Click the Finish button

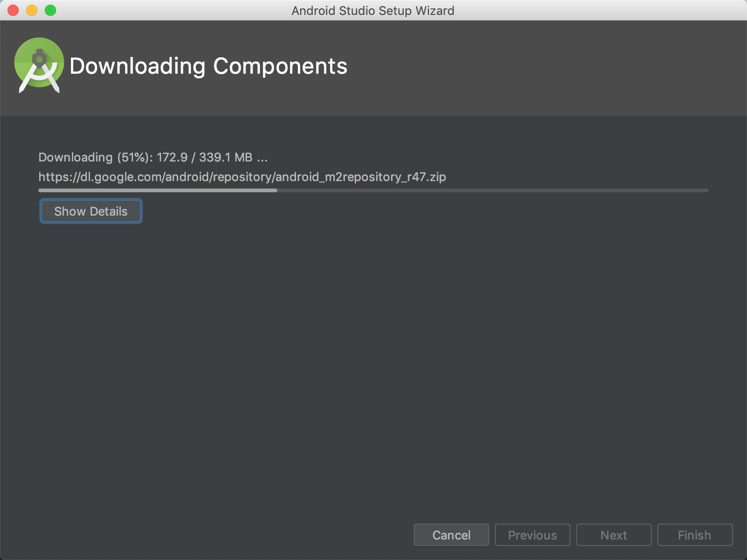(695, 535)
